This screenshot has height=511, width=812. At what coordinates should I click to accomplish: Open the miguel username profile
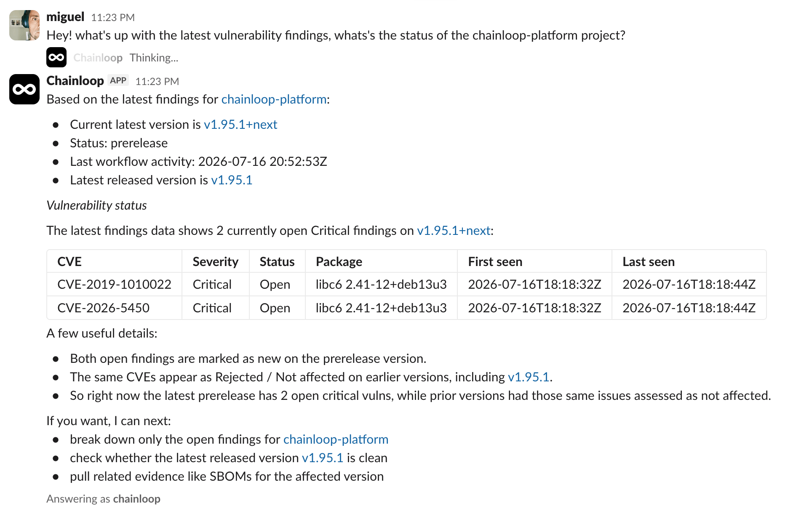coord(65,17)
